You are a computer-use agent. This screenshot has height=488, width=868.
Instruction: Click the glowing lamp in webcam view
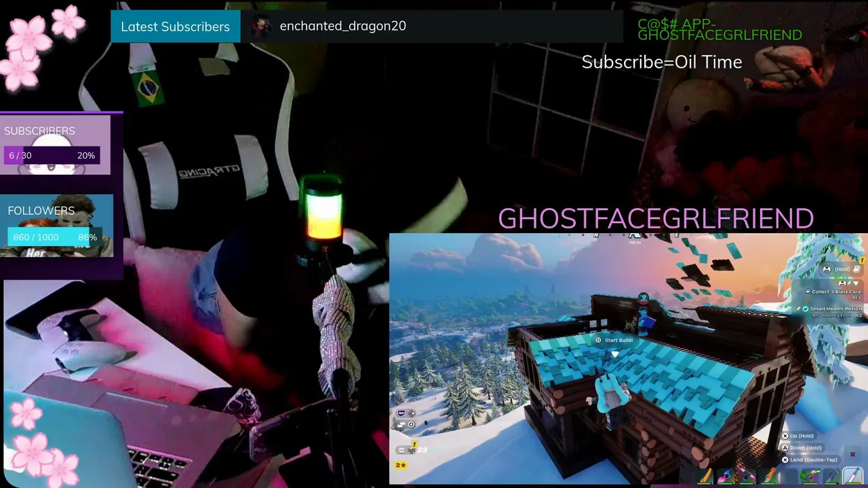click(322, 212)
